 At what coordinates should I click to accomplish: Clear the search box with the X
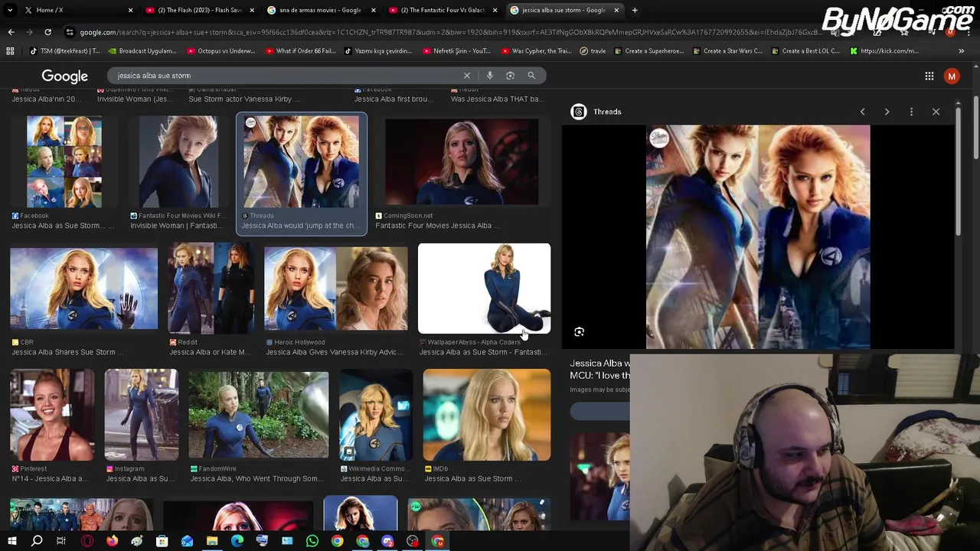coord(466,76)
